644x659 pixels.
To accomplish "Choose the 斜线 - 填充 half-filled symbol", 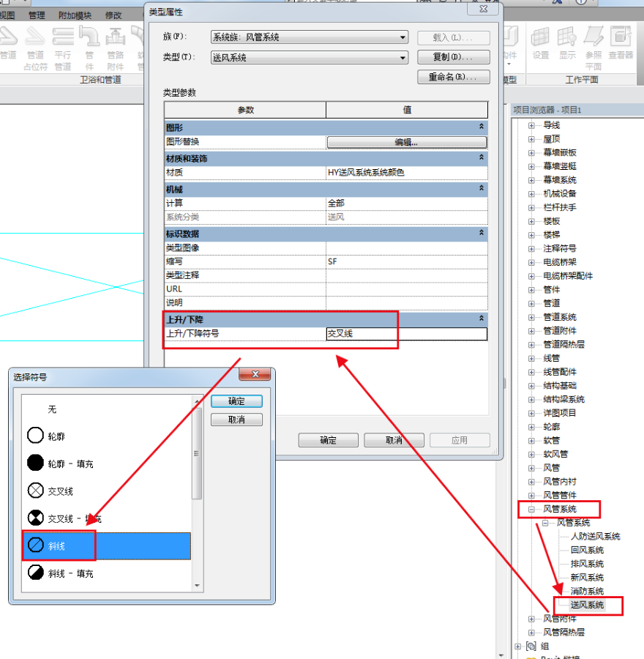I will (35, 573).
